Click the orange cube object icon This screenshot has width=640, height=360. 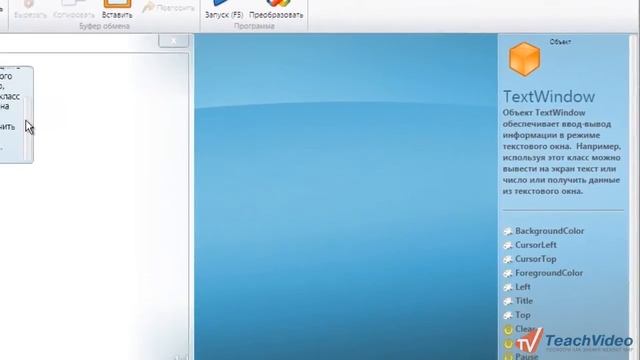(524, 59)
